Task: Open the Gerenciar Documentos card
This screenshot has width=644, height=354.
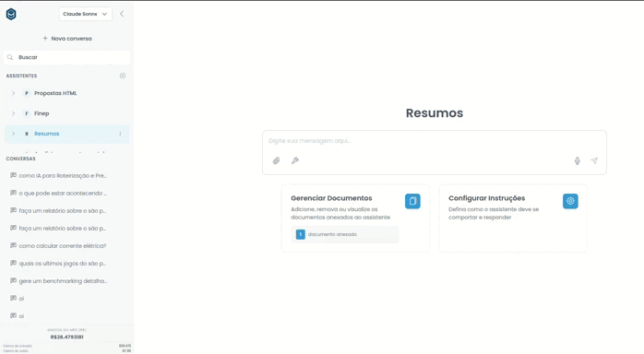Action: click(356, 218)
